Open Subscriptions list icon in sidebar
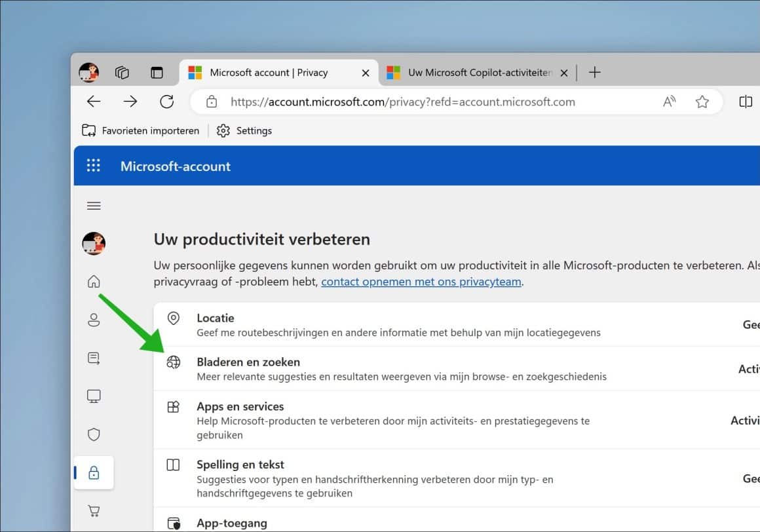760x532 pixels. [94, 358]
